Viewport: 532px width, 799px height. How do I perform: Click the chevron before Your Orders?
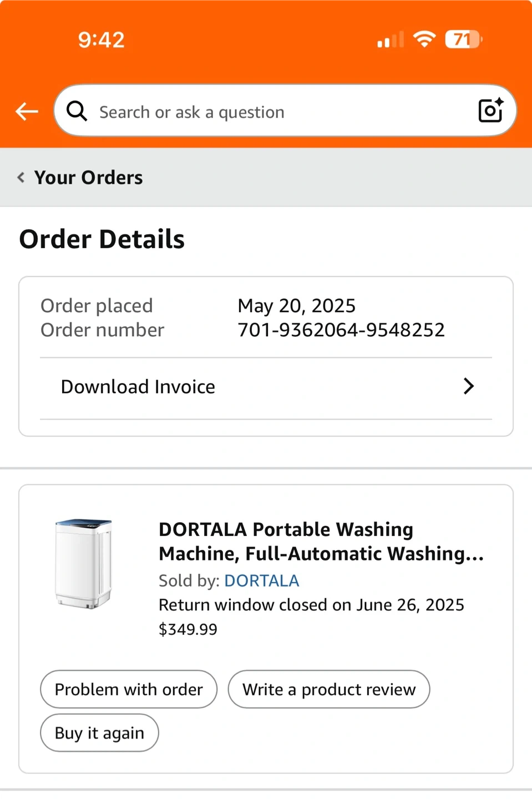pyautogui.click(x=21, y=178)
